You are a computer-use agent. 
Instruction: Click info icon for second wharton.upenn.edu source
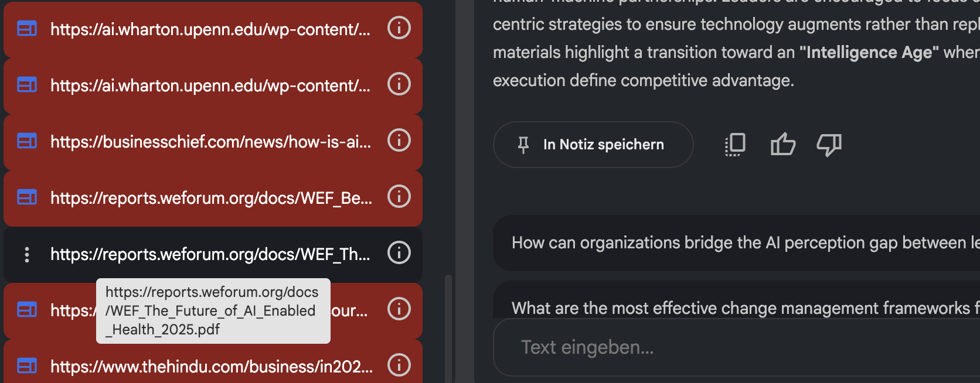(x=399, y=84)
